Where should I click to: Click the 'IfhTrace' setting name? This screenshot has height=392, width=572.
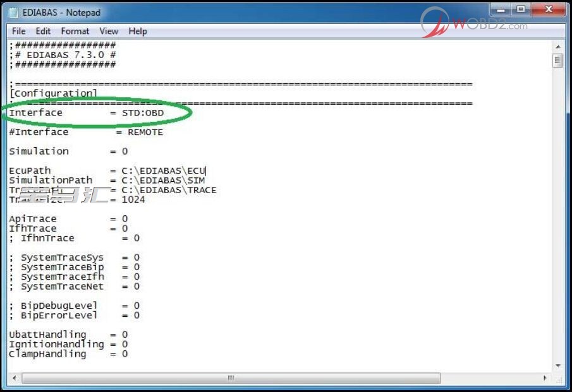coord(33,229)
